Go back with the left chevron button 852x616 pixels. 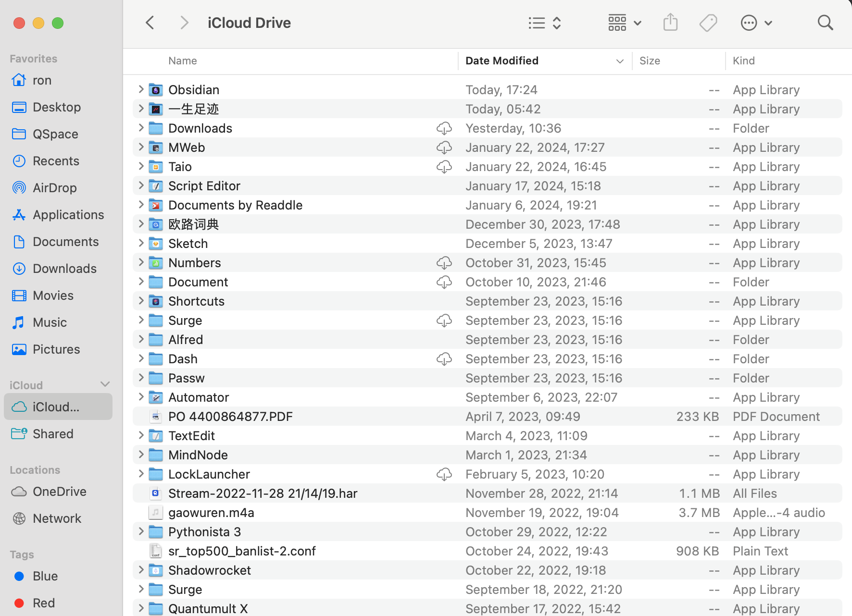click(150, 23)
